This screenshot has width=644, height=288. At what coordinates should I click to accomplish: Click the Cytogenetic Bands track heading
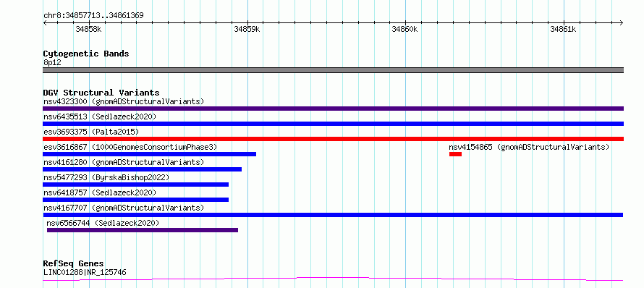(x=86, y=54)
